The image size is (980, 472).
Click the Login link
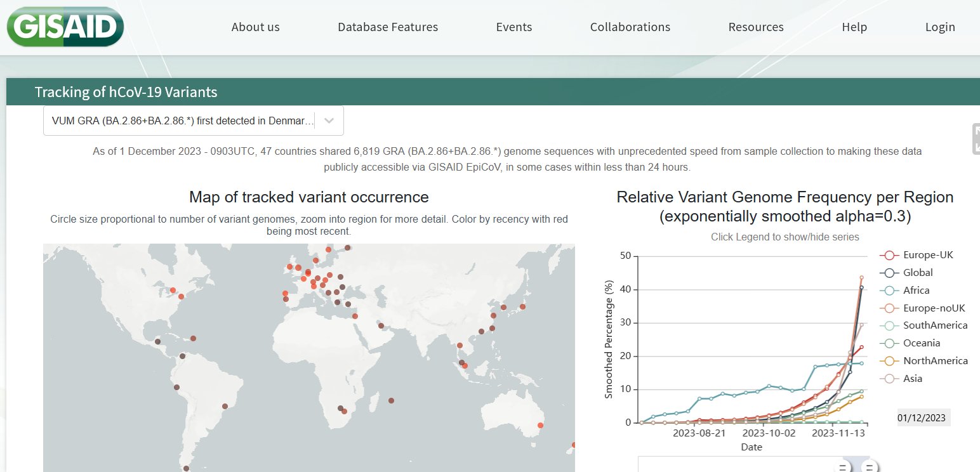[x=939, y=27]
